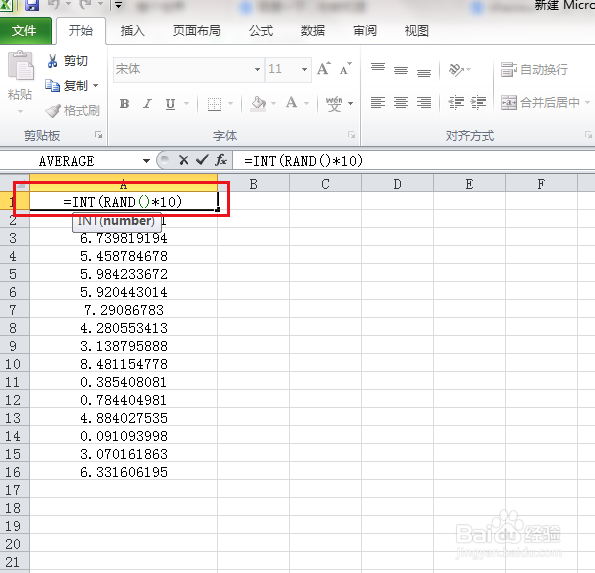Switch to the 视图 View tab
Image resolution: width=595 pixels, height=573 pixels.
[x=417, y=31]
